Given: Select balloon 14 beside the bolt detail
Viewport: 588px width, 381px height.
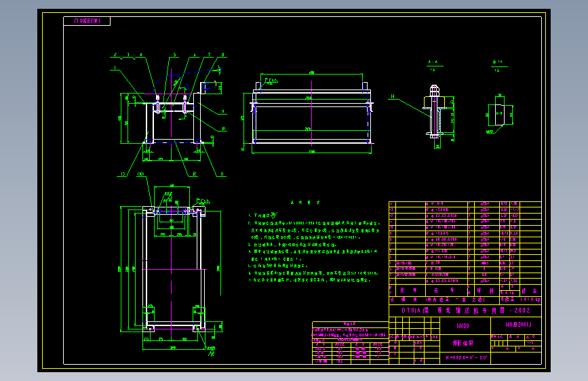Looking at the screenshot, I should tap(393, 97).
